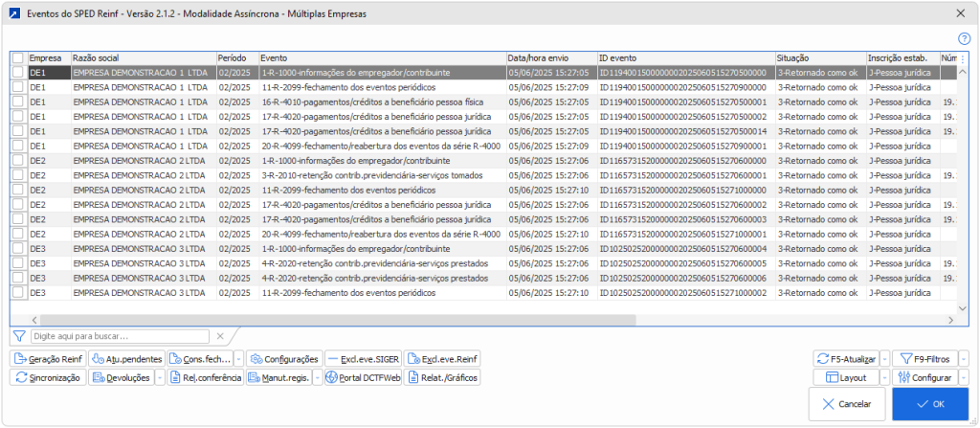Check DE1 16-R-4010 row checkbox
The height and width of the screenshot is (428, 980).
pyautogui.click(x=18, y=101)
